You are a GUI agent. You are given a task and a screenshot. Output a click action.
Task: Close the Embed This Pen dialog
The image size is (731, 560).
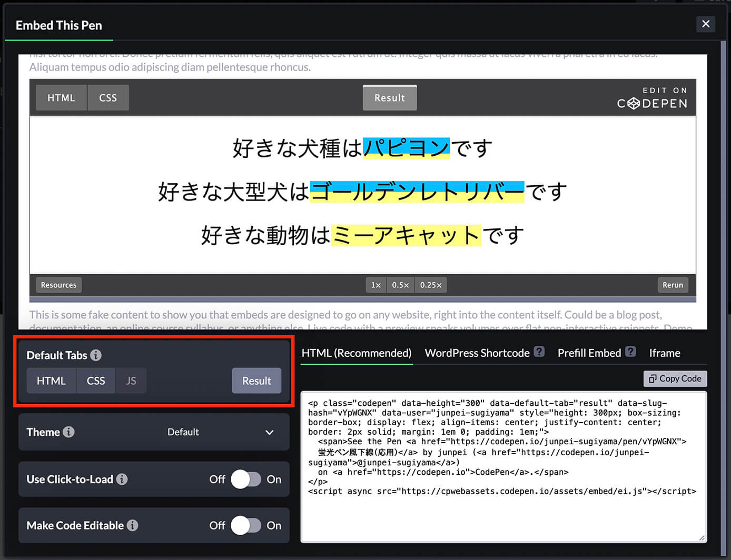[x=706, y=24]
